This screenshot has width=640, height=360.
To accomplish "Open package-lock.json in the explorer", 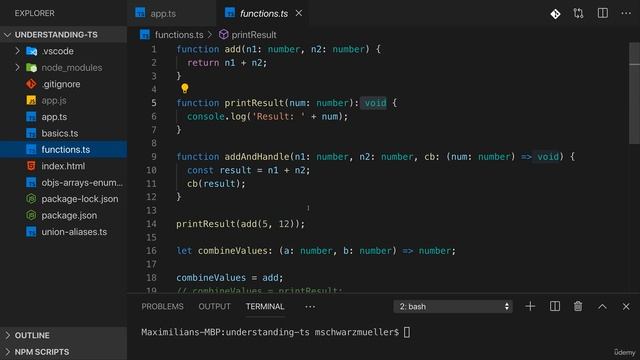I will (x=63, y=199).
